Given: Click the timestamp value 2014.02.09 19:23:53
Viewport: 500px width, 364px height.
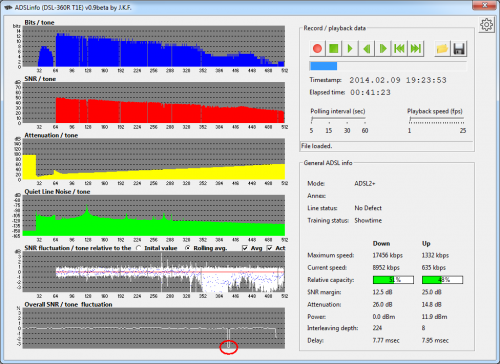Looking at the screenshot, I should pos(398,80).
